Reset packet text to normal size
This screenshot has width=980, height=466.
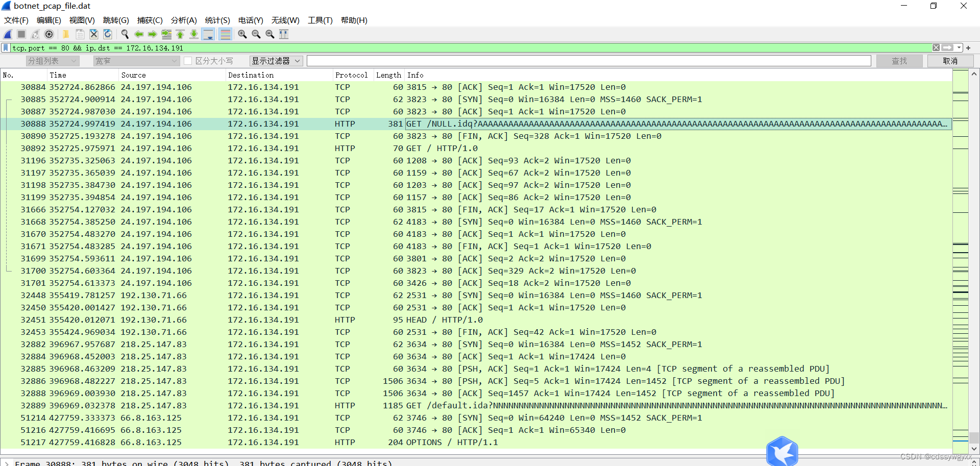pyautogui.click(x=270, y=34)
